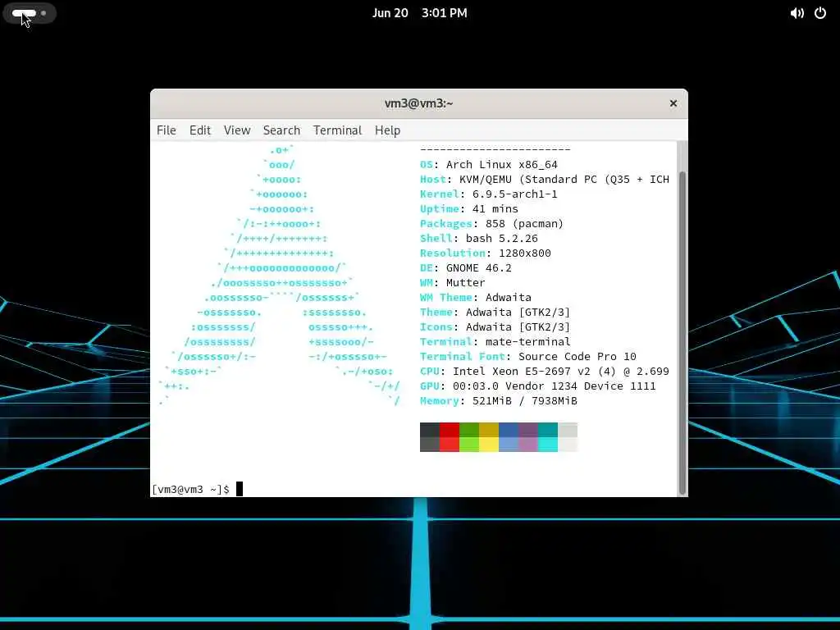This screenshot has height=630, width=840.
Task: Click the OS line Arch Linux x86_64
Action: pyautogui.click(x=489, y=164)
